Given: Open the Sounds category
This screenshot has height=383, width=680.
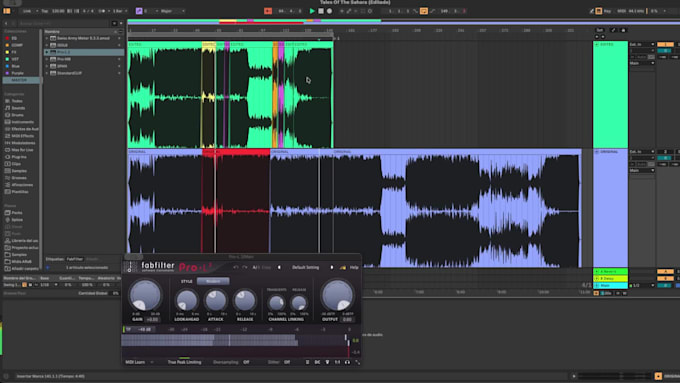Looking at the screenshot, I should point(18,108).
